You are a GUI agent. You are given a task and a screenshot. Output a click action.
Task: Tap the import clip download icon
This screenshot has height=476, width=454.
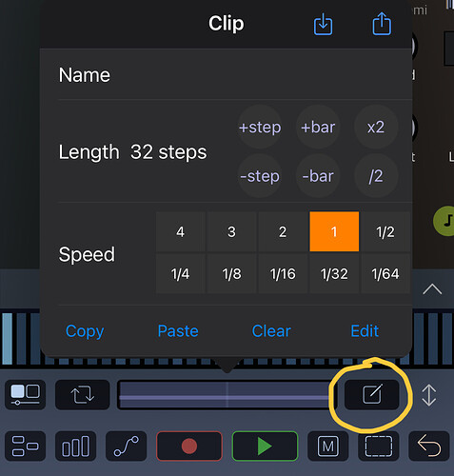coord(323,24)
